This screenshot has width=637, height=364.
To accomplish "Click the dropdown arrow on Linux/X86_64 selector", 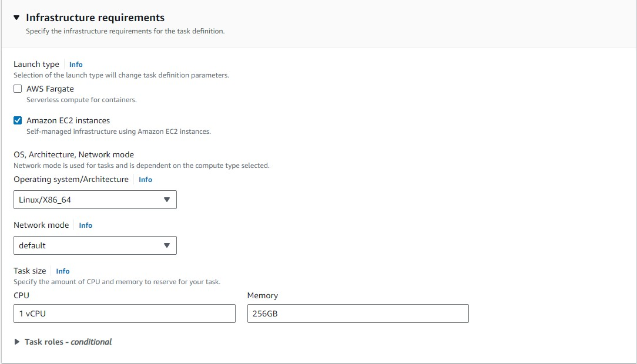I will click(x=167, y=200).
